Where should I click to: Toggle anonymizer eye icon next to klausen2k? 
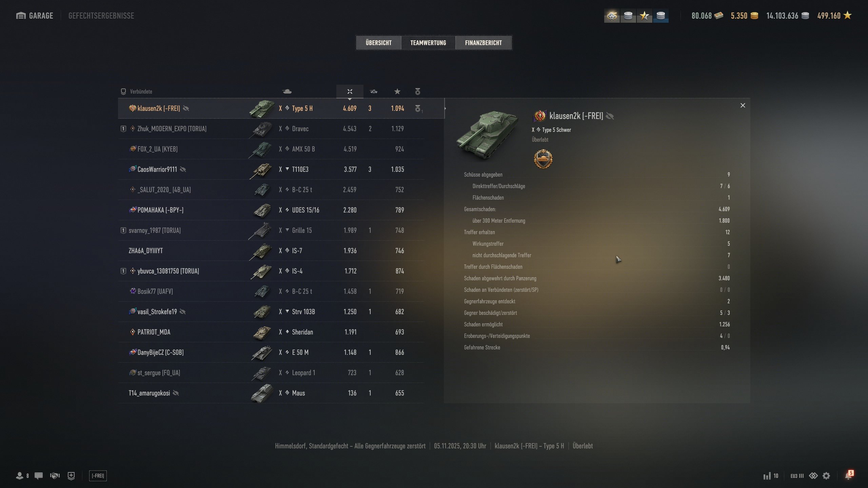(186, 108)
